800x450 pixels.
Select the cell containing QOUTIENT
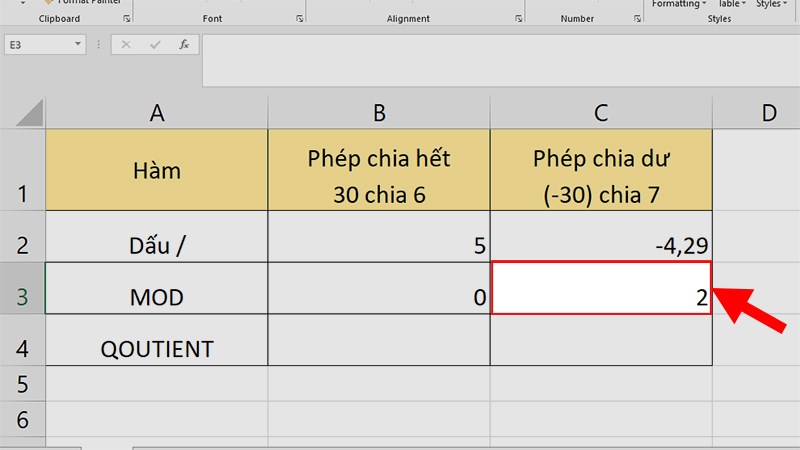click(157, 340)
